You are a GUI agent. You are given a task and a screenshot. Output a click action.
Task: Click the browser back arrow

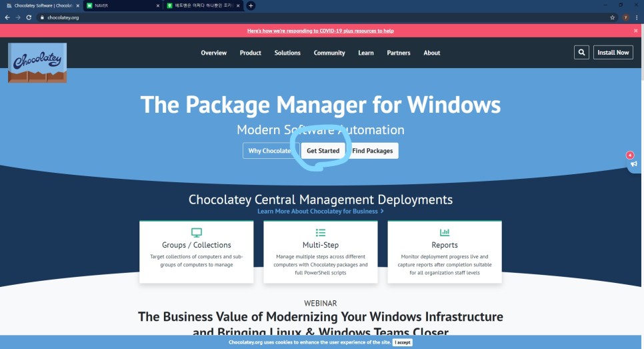click(x=7, y=17)
